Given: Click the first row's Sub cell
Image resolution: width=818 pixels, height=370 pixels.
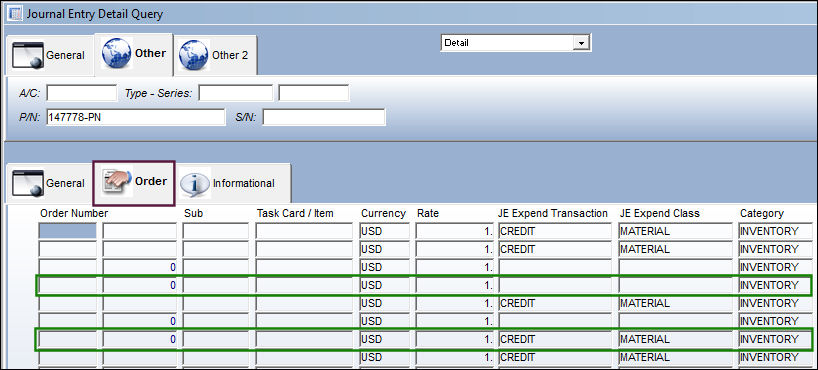Looking at the screenshot, I should pos(215,231).
